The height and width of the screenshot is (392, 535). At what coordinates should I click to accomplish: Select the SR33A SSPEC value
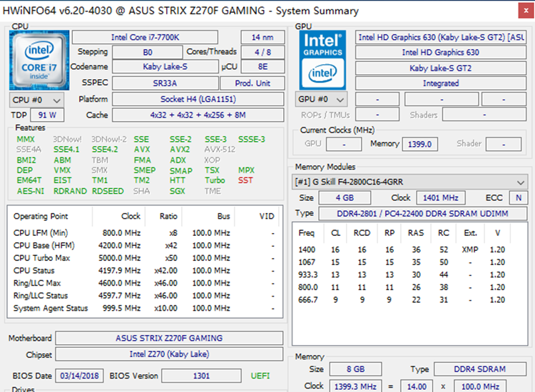coord(165,83)
